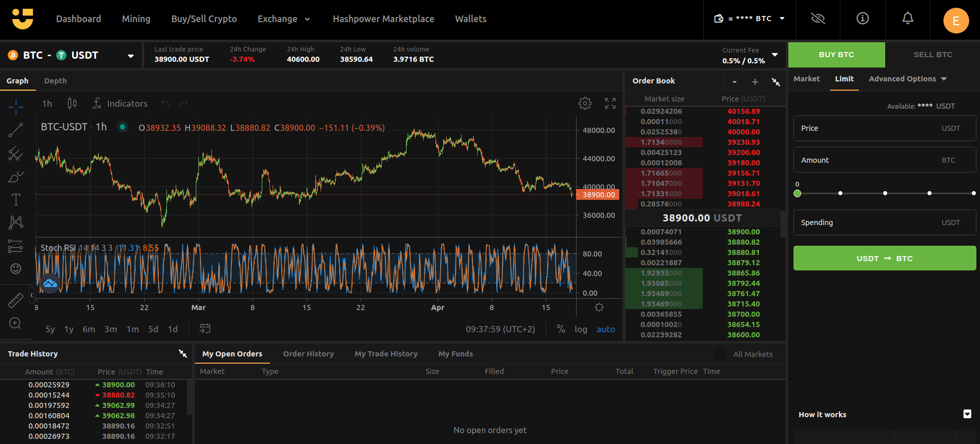The height and width of the screenshot is (444, 980).
Task: Undo the last chart action
Action: pos(165,104)
